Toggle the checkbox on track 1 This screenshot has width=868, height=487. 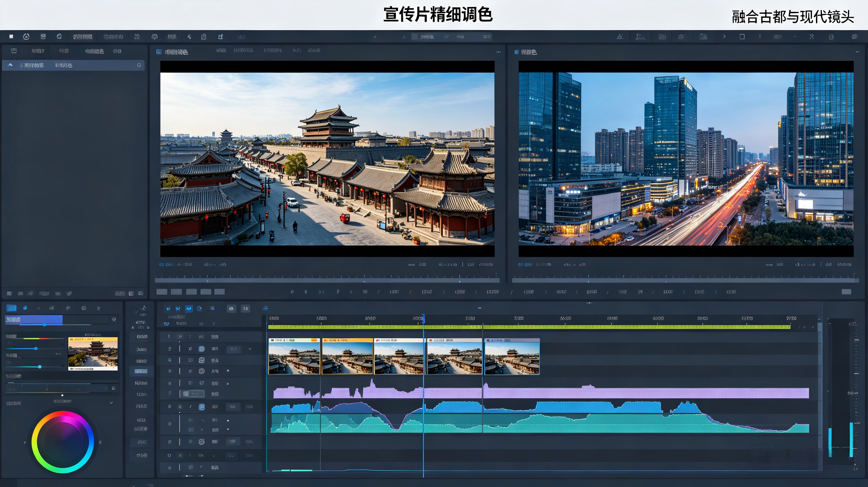180,337
